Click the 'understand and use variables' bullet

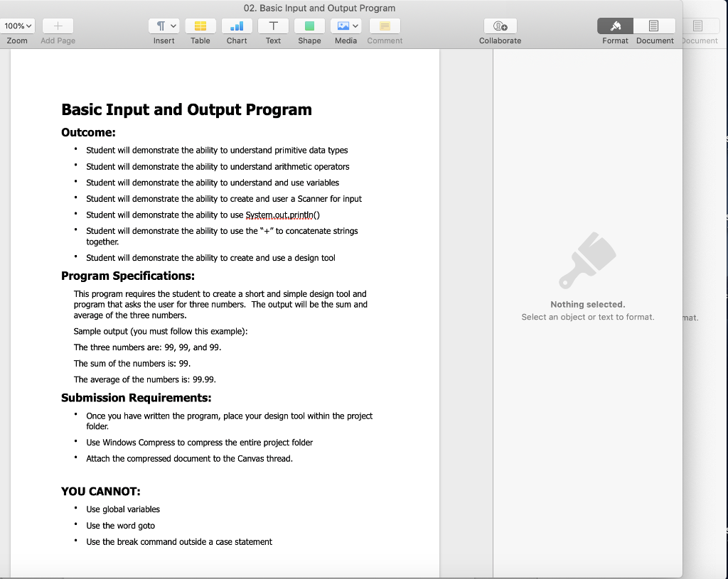[213, 183]
